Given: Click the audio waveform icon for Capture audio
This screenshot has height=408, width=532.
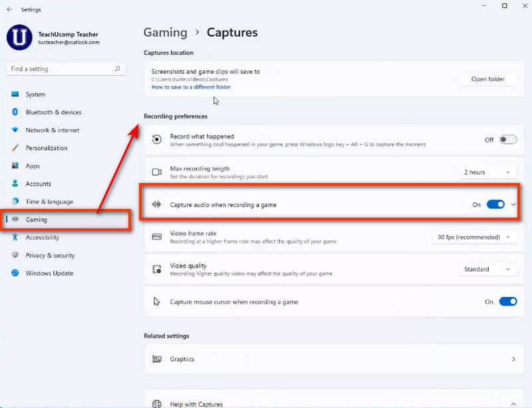Looking at the screenshot, I should (156, 204).
